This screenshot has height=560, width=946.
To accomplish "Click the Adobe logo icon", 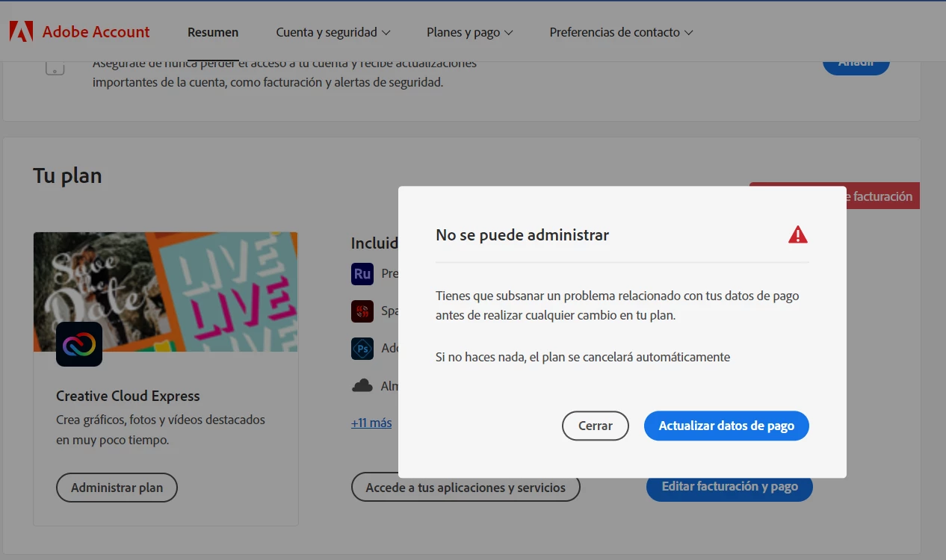I will 21,31.
